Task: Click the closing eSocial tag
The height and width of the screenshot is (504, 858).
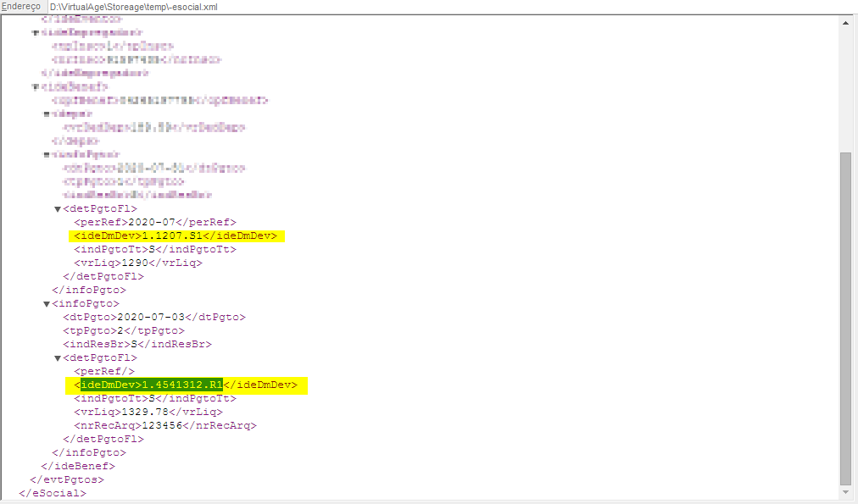Action: (x=53, y=493)
